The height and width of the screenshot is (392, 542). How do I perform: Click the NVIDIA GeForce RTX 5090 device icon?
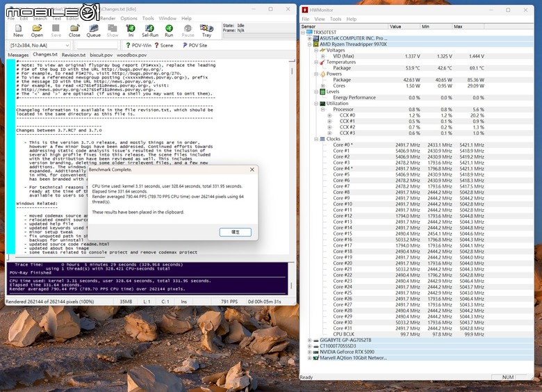click(x=316, y=352)
